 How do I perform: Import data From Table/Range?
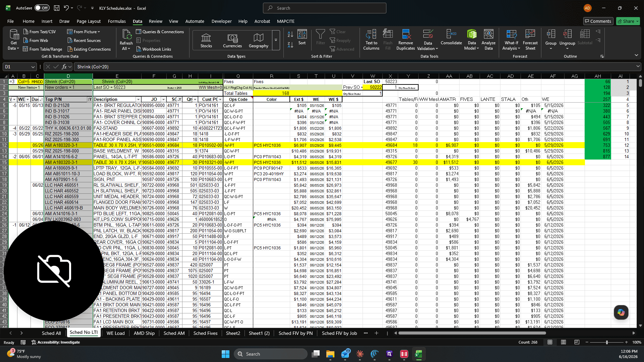coord(43,49)
